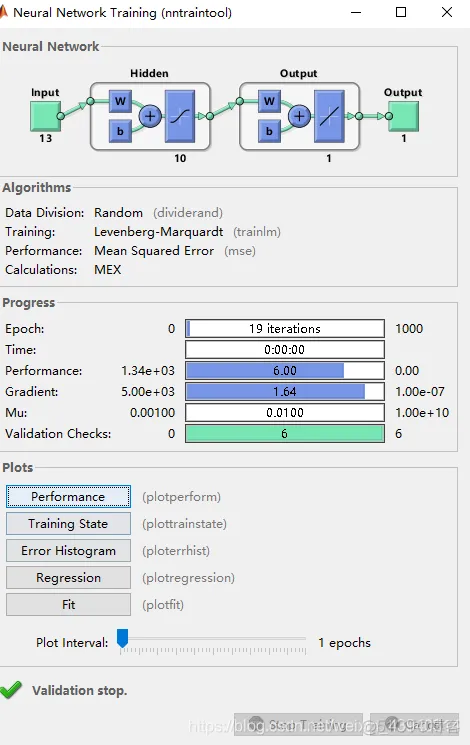Image resolution: width=470 pixels, height=745 pixels.
Task: Click the '(ploterrhist)' label
Action: [x=176, y=551]
